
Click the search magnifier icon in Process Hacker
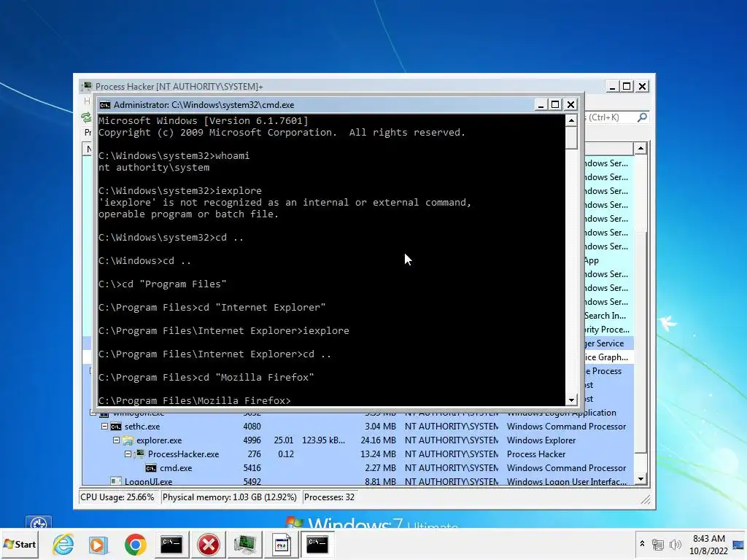[642, 117]
